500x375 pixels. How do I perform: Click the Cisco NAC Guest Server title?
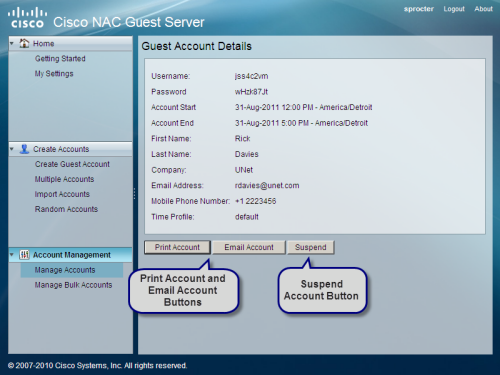[129, 22]
